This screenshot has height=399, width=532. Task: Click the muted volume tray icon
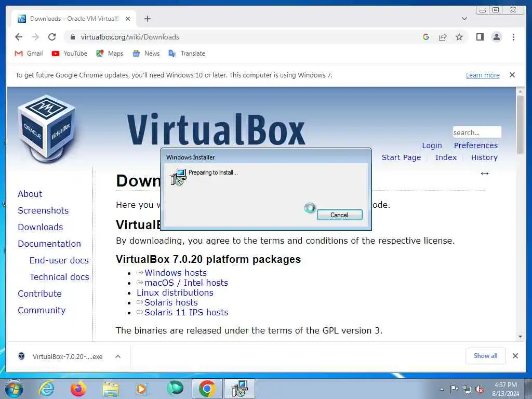tap(480, 390)
